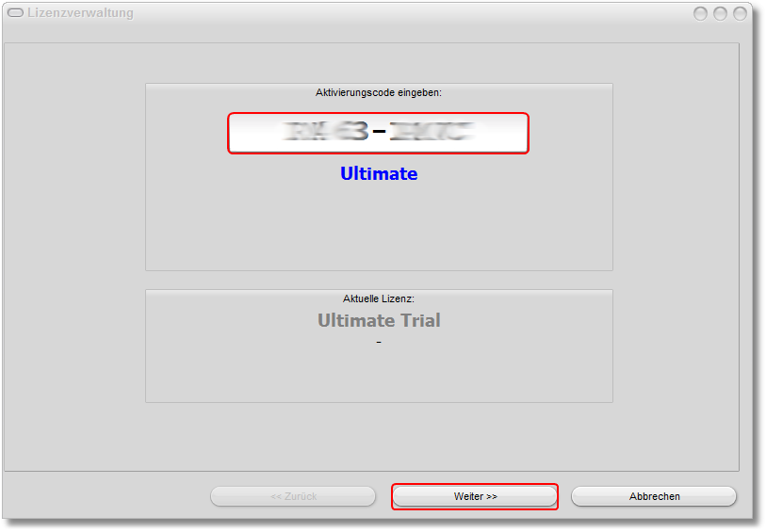The height and width of the screenshot is (532, 766).
Task: Select the blue Ultimate edition label
Action: (x=378, y=174)
